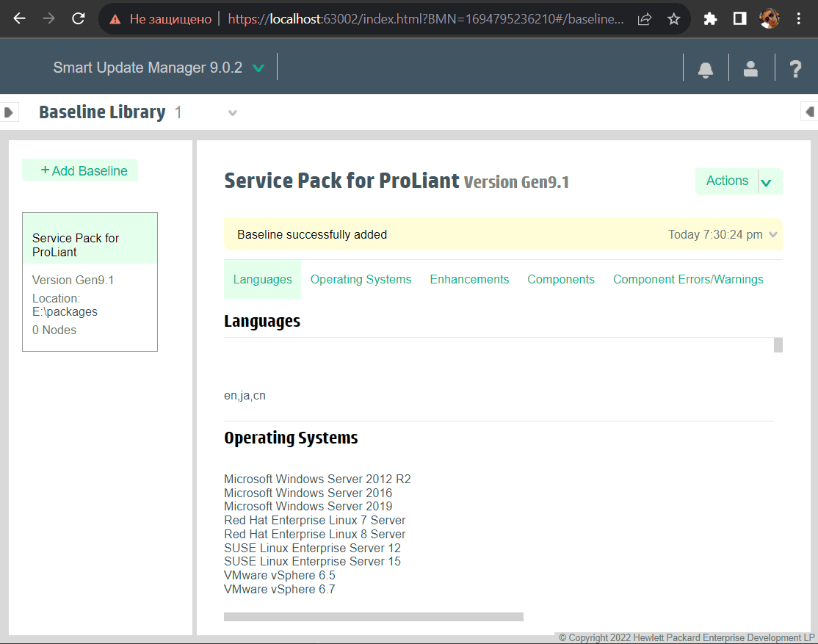Image resolution: width=818 pixels, height=644 pixels.
Task: Toggle the browser side panel icon
Action: pos(739,19)
